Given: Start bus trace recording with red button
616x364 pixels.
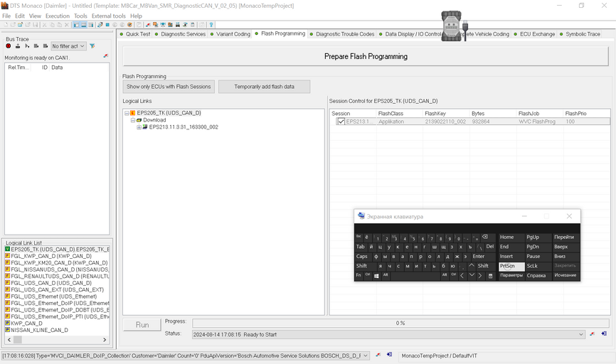Looking at the screenshot, I should click(9, 46).
